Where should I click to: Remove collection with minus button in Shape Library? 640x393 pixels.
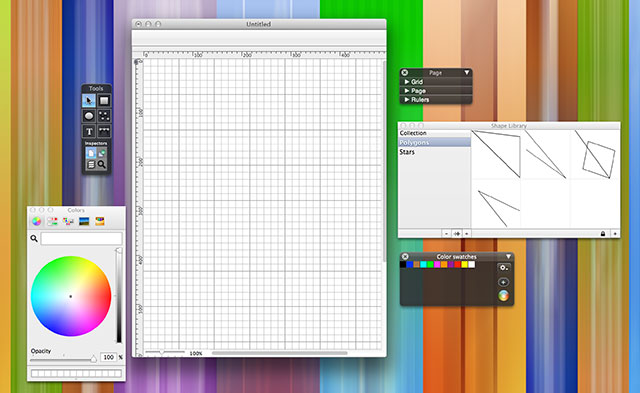[447, 233]
